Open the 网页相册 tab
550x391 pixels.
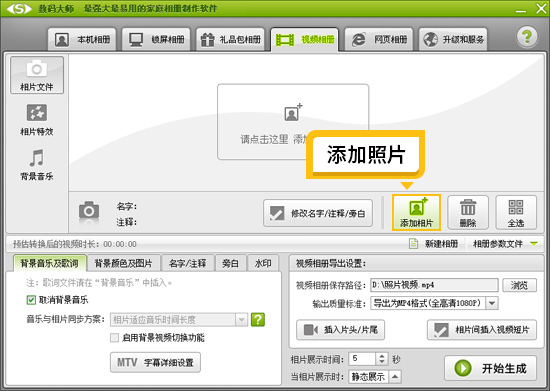(x=379, y=40)
